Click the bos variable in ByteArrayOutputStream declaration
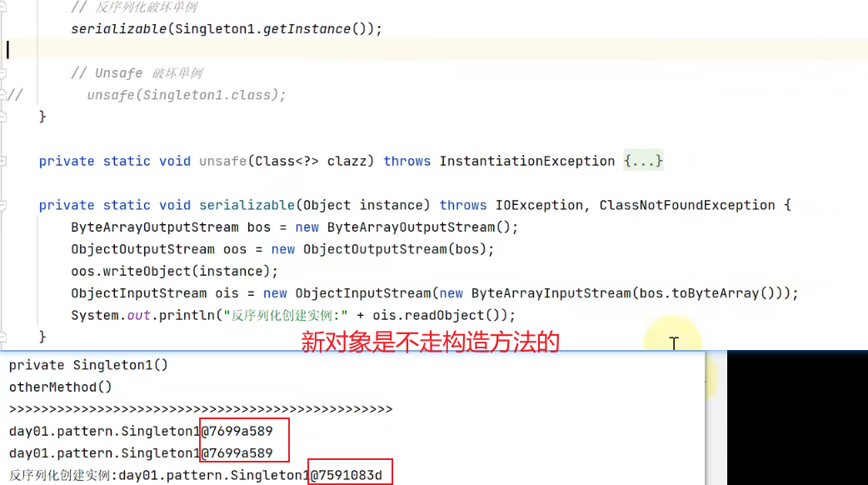 tap(258, 227)
